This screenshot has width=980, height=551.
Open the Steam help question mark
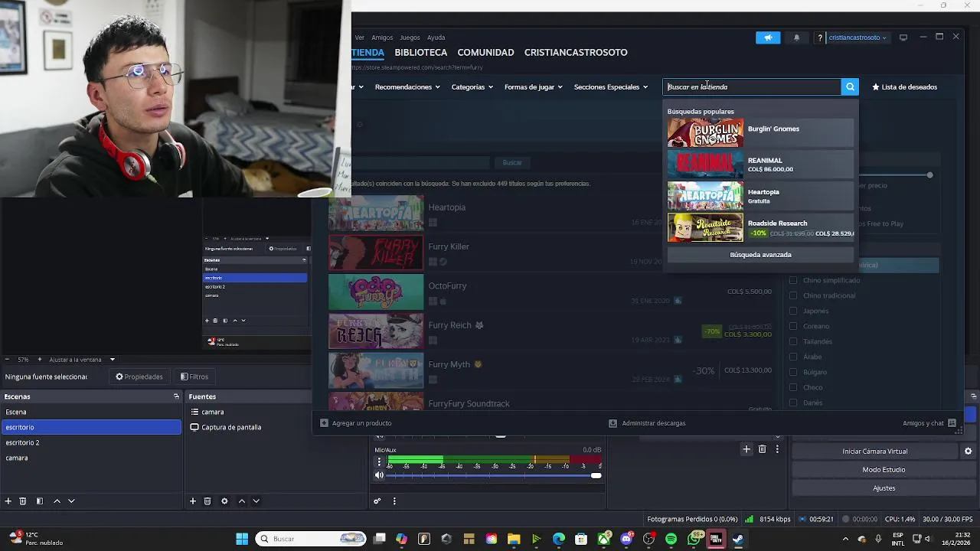tap(820, 37)
